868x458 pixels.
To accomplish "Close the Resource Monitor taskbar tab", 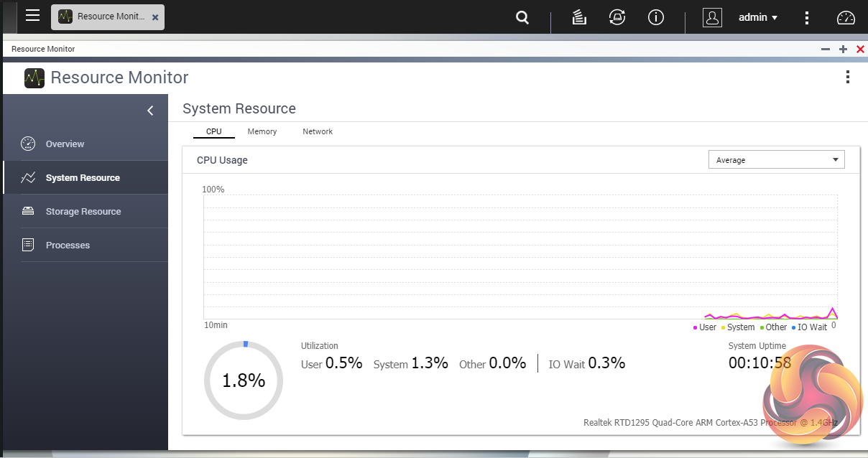I will coord(155,17).
